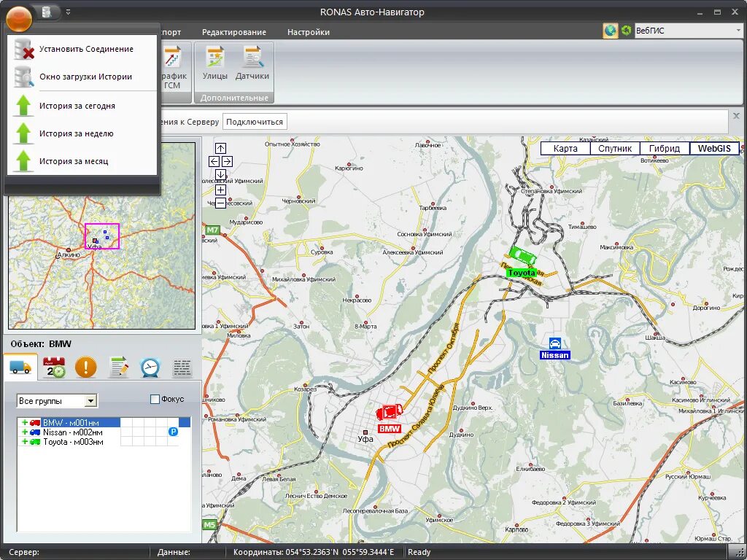Screen dimensions: 747x560
Task: Expand the Nissan - м002нм tree node
Action: pos(25,432)
